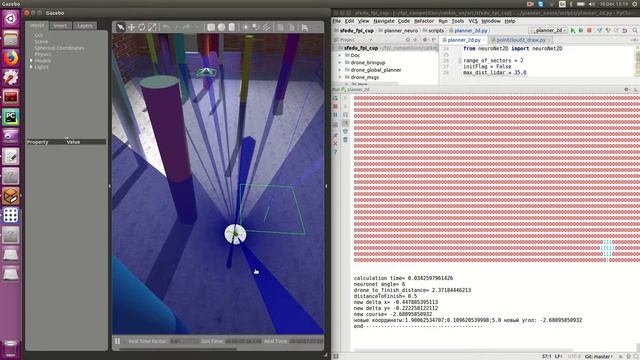Screen dimensions: 640x360
Task: Open the Navigate menu
Action: click(384, 21)
